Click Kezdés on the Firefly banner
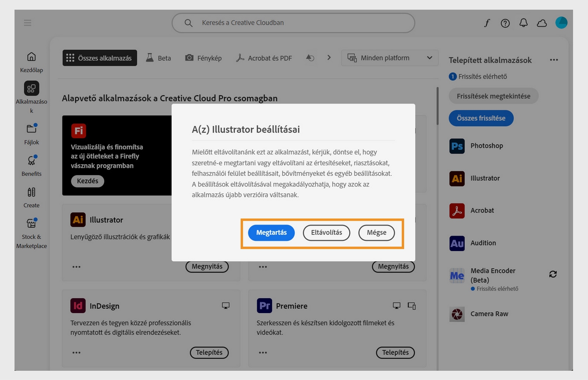Viewport: 588px width, 380px height. point(88,181)
